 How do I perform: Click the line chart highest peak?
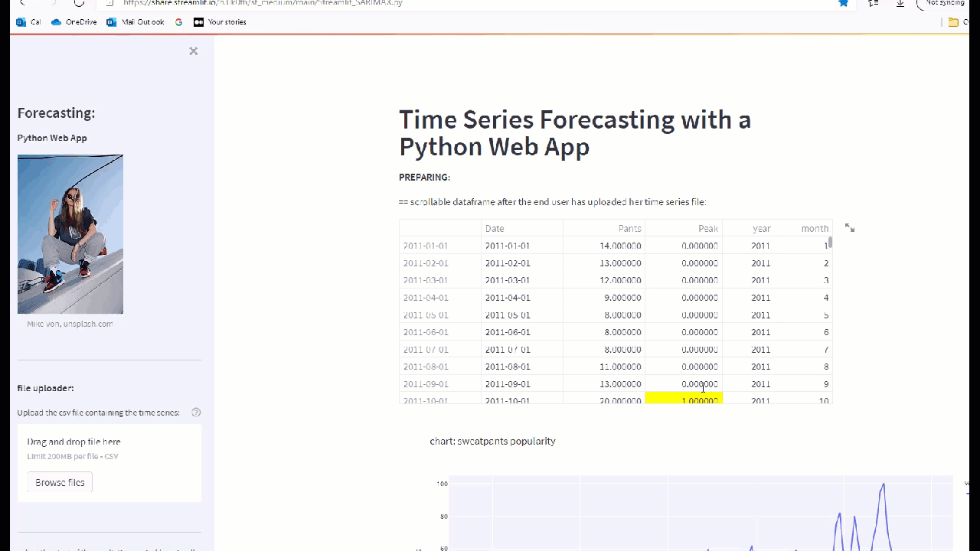pos(884,484)
